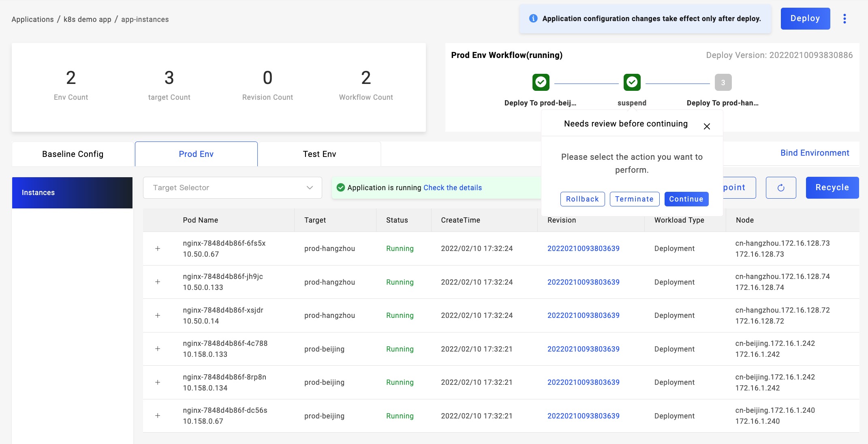Click the info icon in deploy notice
The image size is (868, 444).
pos(533,19)
